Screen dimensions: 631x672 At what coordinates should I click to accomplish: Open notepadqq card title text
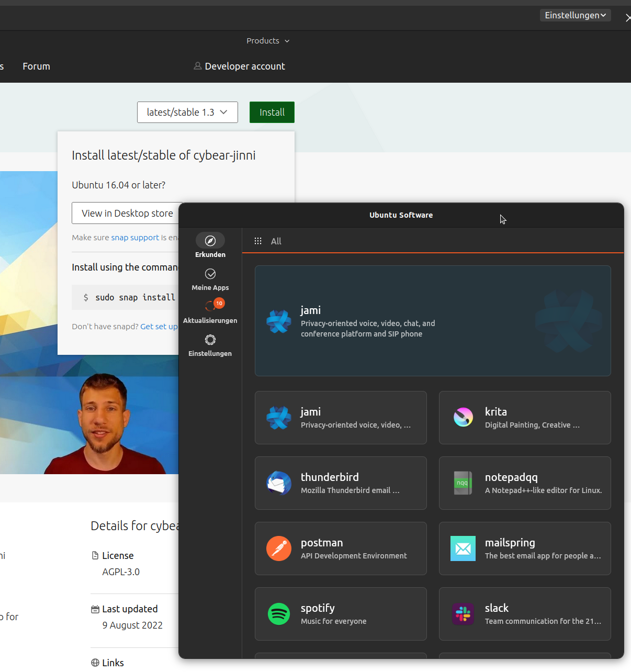click(511, 477)
